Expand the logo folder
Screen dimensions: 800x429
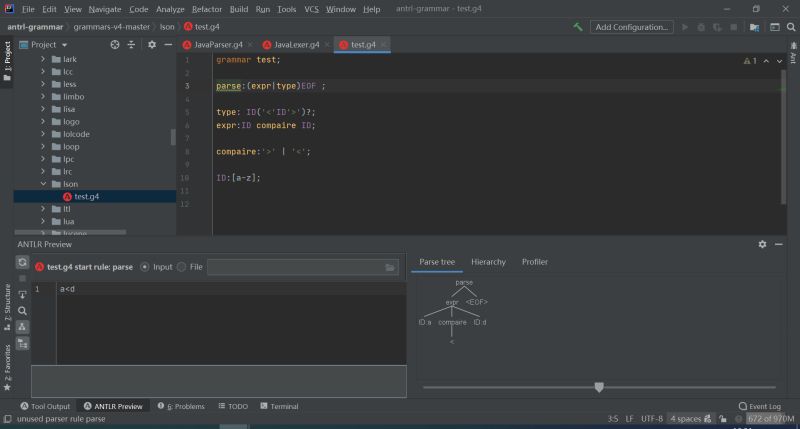pyautogui.click(x=43, y=121)
